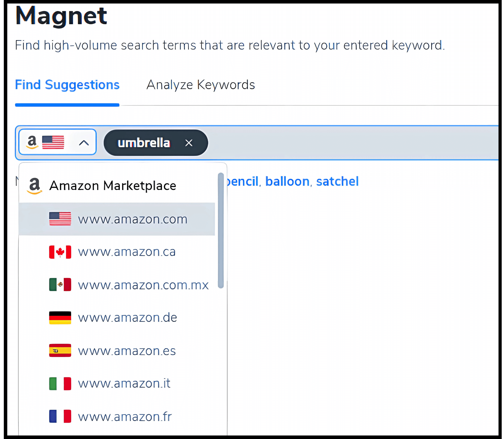Collapse the marketplace dropdown chevron
Viewport: 504px width, 439px height.
click(84, 143)
